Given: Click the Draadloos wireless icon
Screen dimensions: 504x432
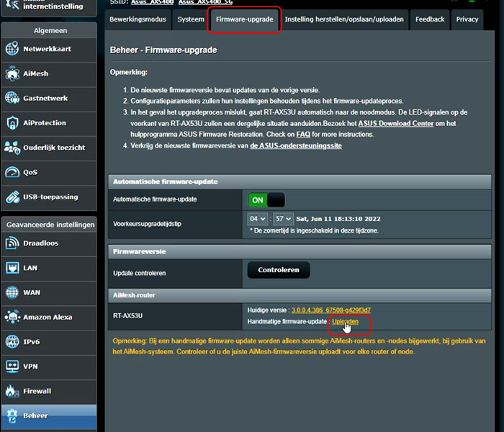Looking at the screenshot, I should (12, 243).
